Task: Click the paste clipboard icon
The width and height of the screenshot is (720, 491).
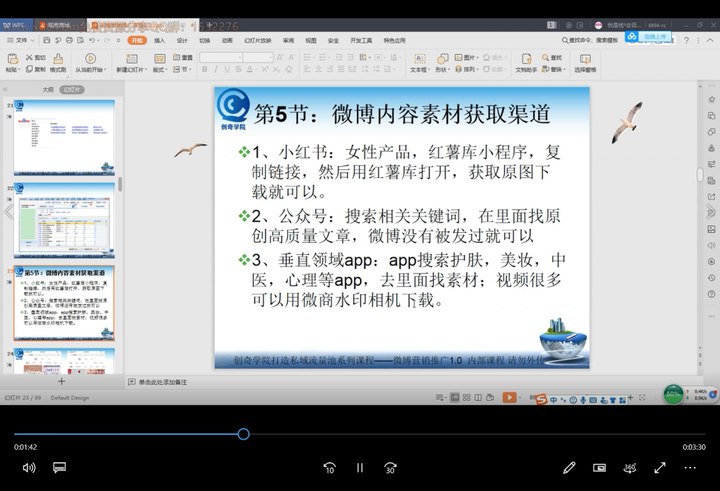Action: pos(13,58)
